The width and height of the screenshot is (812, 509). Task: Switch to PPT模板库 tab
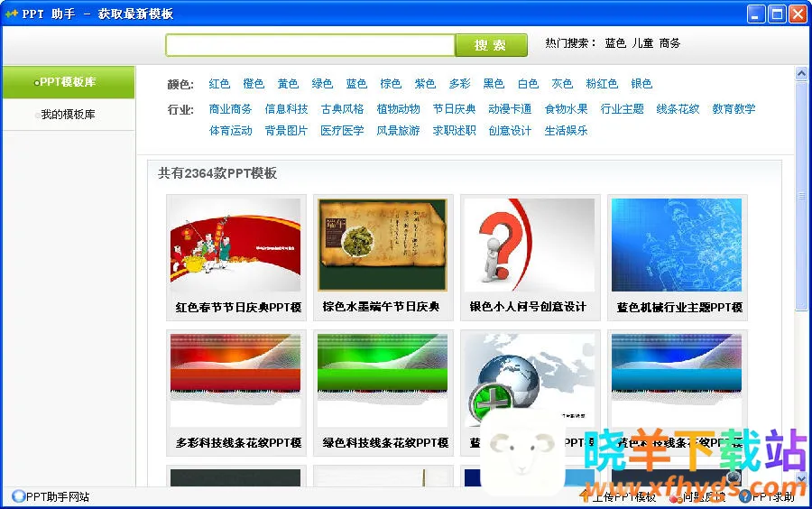pos(68,82)
